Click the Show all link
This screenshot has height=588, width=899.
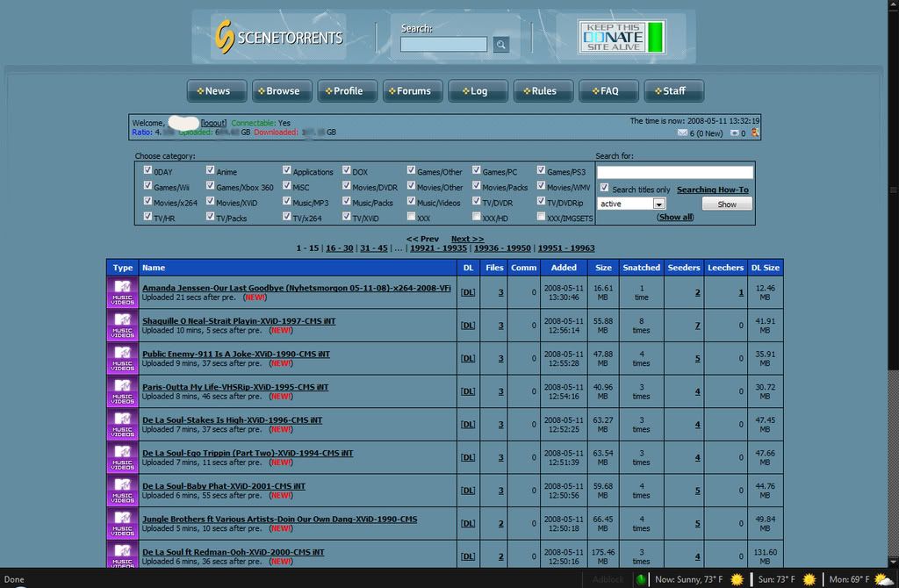(x=675, y=217)
